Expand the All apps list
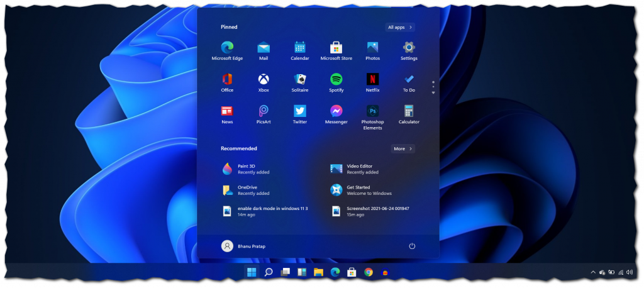This screenshot has width=644, height=288. (400, 27)
